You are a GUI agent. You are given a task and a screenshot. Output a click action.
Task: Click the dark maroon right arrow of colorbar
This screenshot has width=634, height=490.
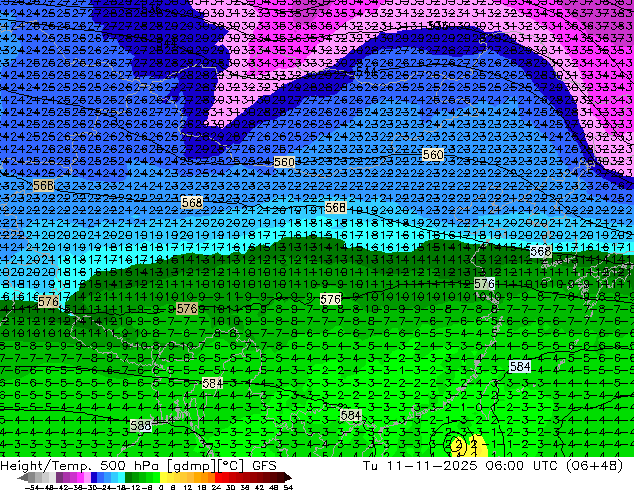coord(286,477)
